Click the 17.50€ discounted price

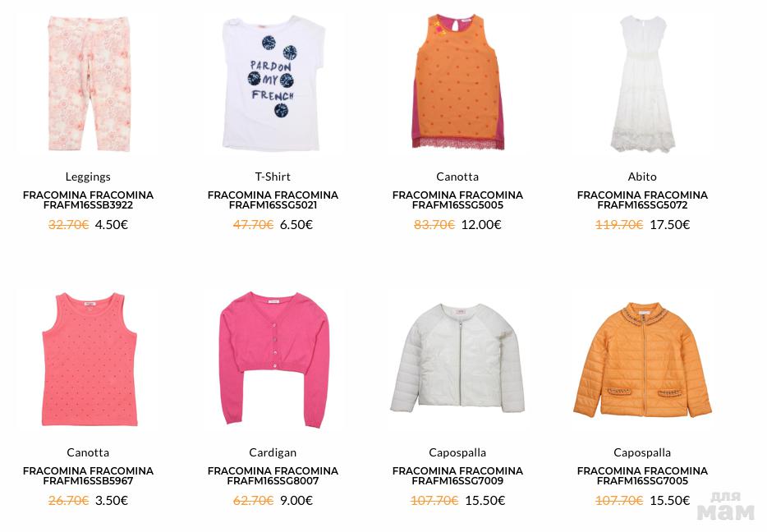click(669, 225)
